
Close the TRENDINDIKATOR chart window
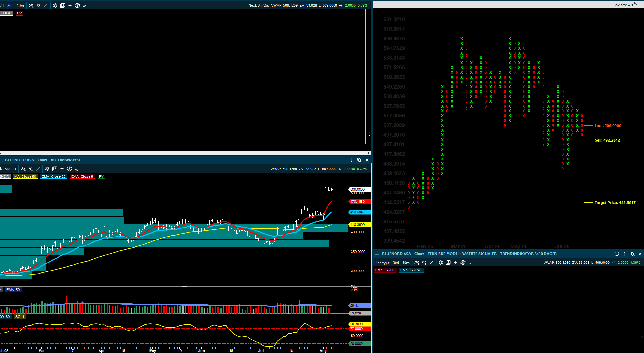pyautogui.click(x=640, y=254)
